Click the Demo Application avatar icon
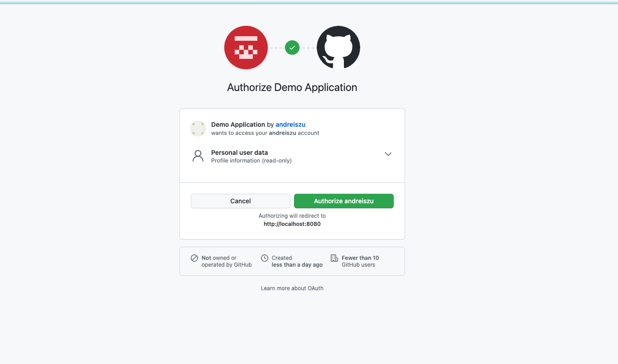The height and width of the screenshot is (364, 618). 198,129
